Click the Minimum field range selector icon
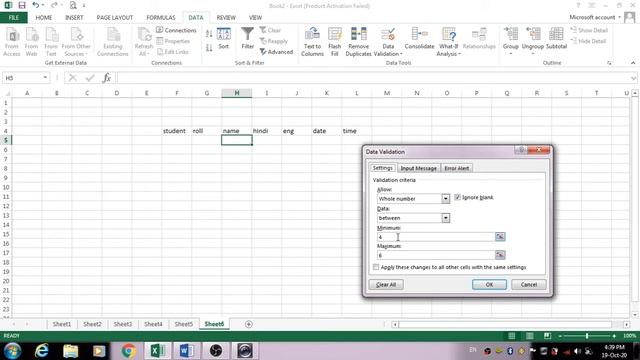The width and height of the screenshot is (640, 360). [x=500, y=237]
